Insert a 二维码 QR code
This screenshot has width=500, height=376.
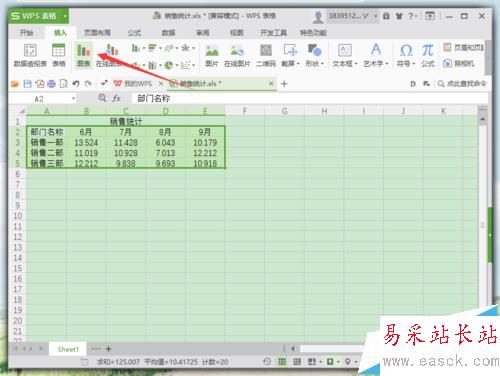[266, 55]
